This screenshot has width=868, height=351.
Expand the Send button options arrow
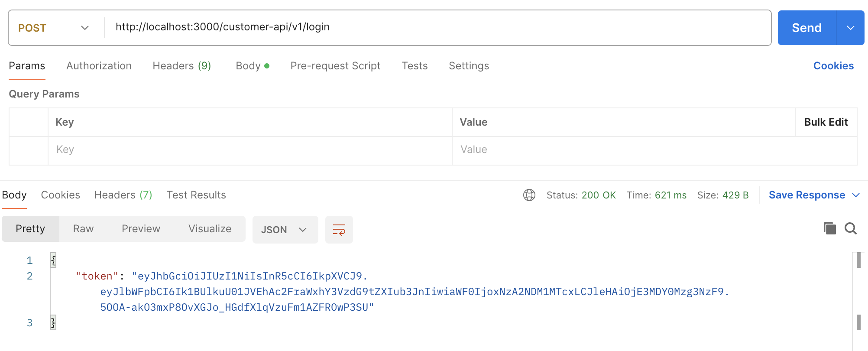(x=851, y=28)
